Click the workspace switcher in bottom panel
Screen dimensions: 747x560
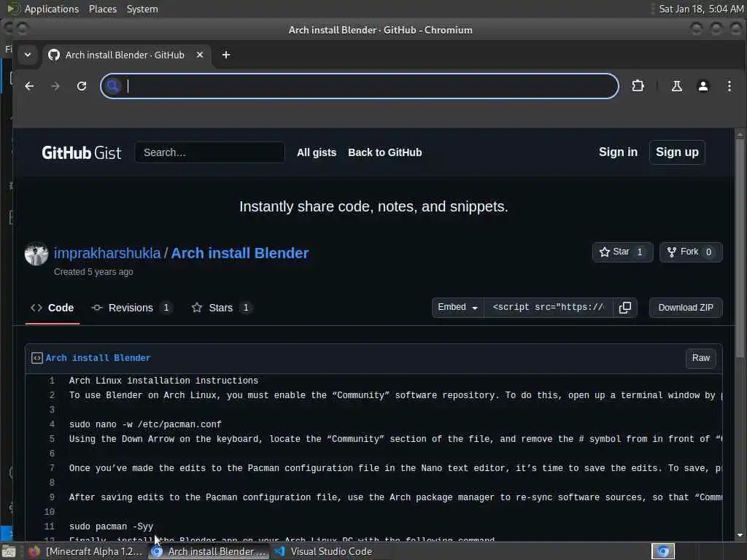pos(662,551)
